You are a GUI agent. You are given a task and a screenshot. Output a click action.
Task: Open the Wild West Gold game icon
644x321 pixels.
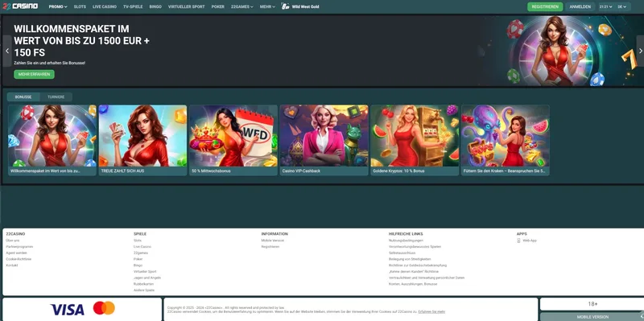pyautogui.click(x=286, y=6)
